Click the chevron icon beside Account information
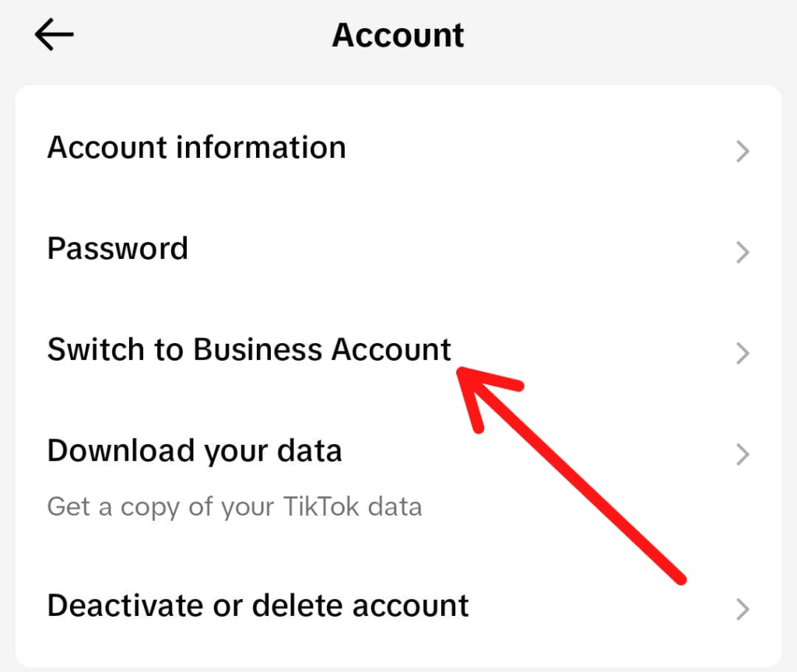This screenshot has width=797, height=672. (743, 152)
